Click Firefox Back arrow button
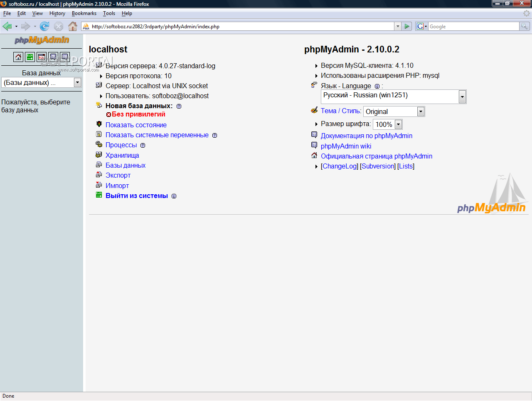Screen dimensions: 532x401 click(7, 26)
